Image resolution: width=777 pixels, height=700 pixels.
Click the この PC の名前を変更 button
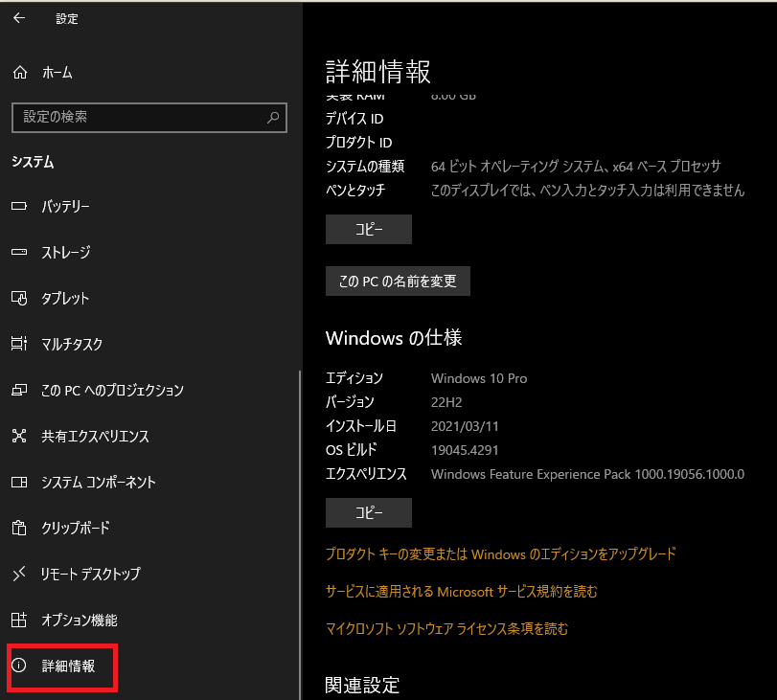(x=398, y=282)
